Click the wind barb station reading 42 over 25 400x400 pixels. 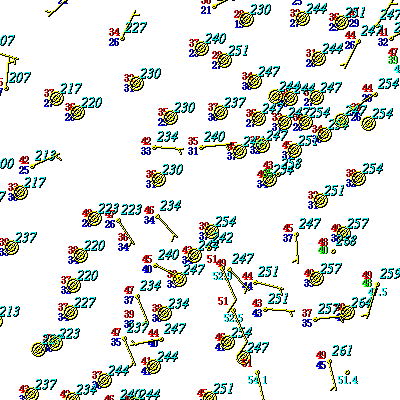click(x=32, y=166)
